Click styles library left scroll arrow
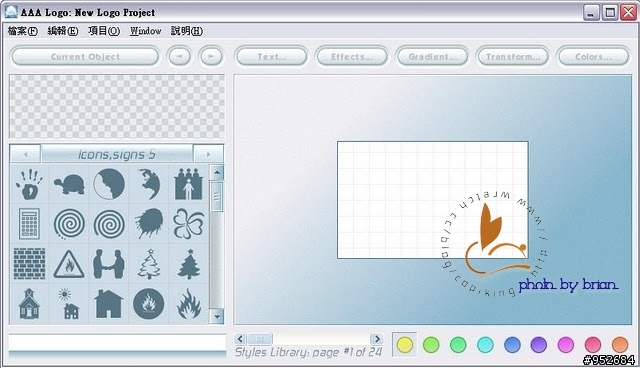The height and width of the screenshot is (368, 640). 240,339
